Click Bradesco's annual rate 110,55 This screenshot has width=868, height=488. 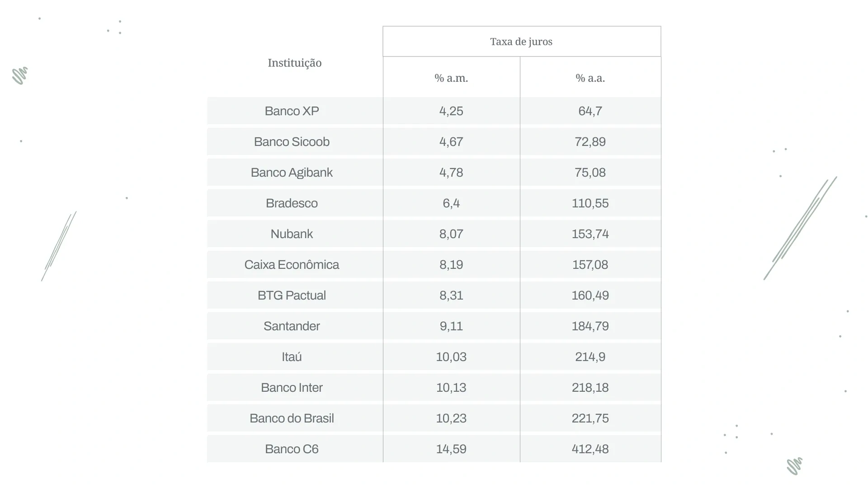(590, 203)
